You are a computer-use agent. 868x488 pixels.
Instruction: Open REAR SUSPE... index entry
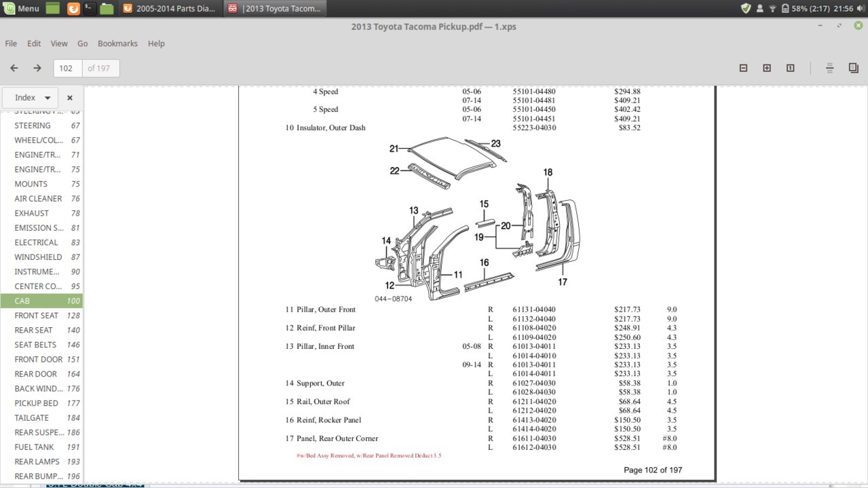pos(41,432)
